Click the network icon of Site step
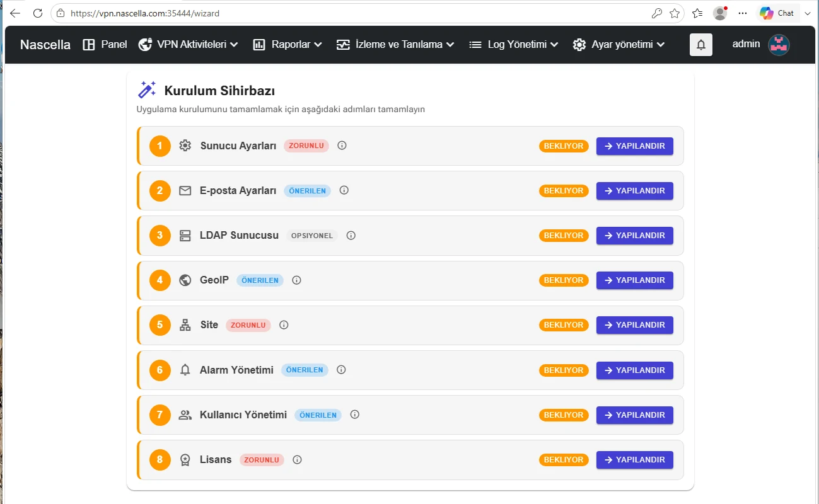The image size is (819, 504). click(185, 325)
